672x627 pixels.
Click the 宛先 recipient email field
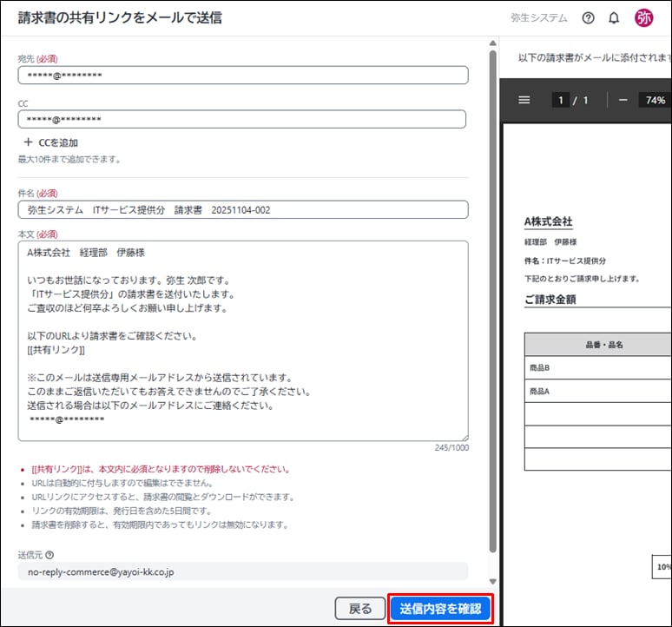click(x=243, y=76)
